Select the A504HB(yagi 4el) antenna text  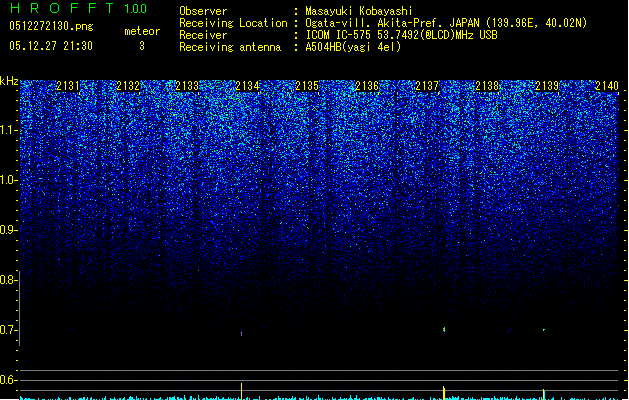(353, 47)
